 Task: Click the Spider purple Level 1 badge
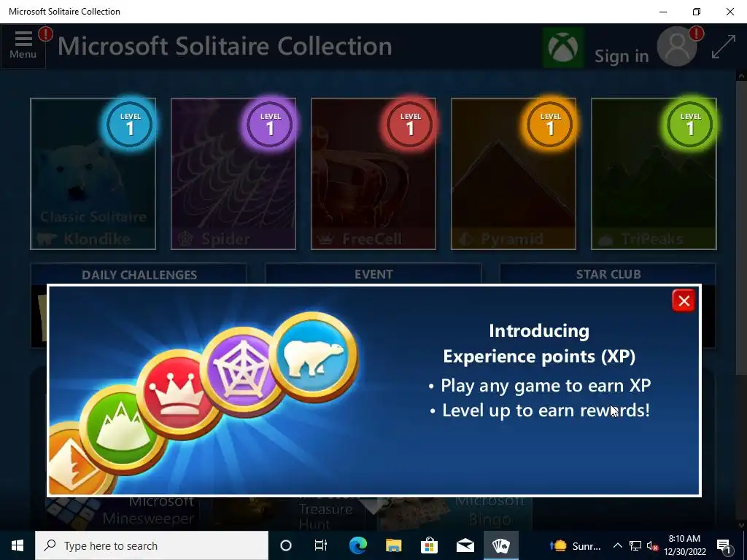click(270, 125)
